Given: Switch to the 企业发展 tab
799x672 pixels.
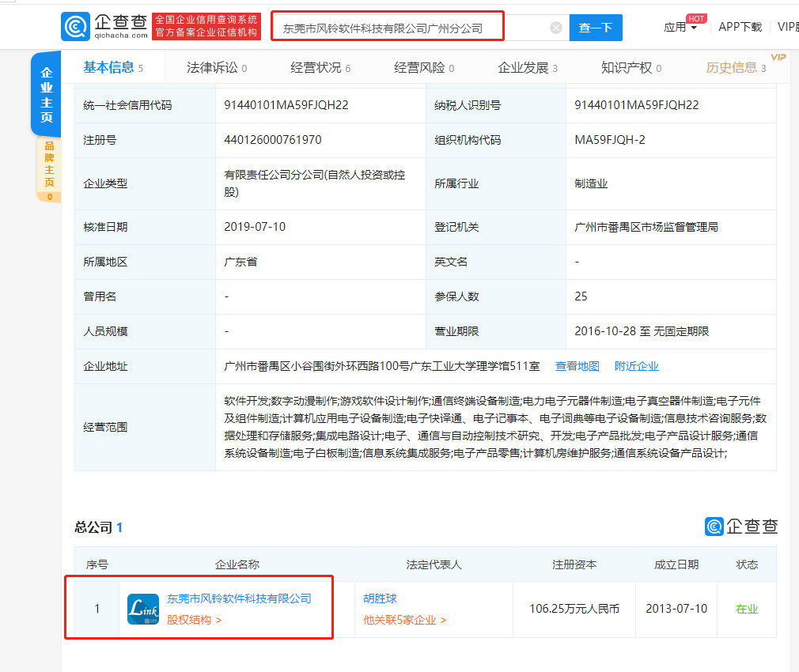Looking at the screenshot, I should pos(528,67).
